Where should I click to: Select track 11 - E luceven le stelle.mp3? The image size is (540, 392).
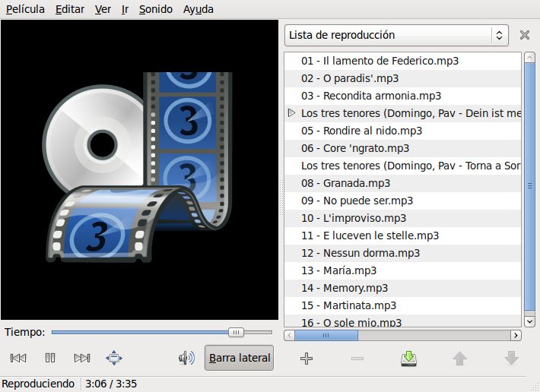[402, 236]
